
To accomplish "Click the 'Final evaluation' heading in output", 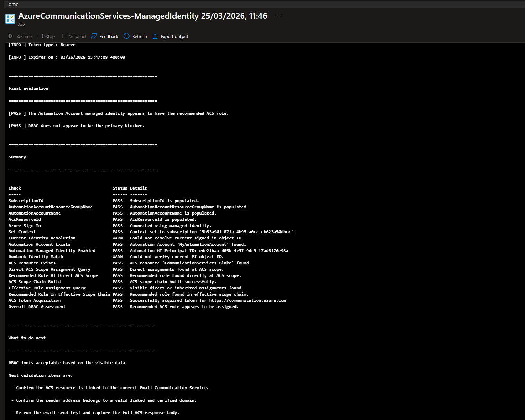I will click(x=28, y=88).
